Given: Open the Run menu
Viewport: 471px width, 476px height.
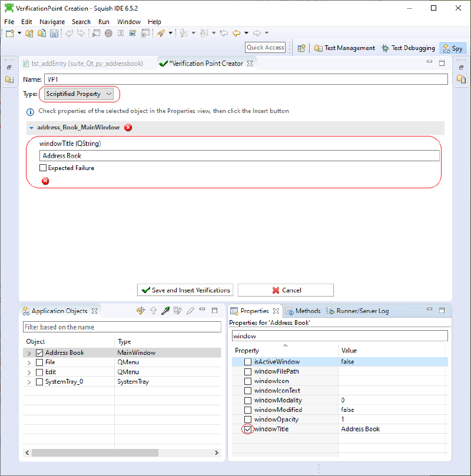Looking at the screenshot, I should [104, 22].
